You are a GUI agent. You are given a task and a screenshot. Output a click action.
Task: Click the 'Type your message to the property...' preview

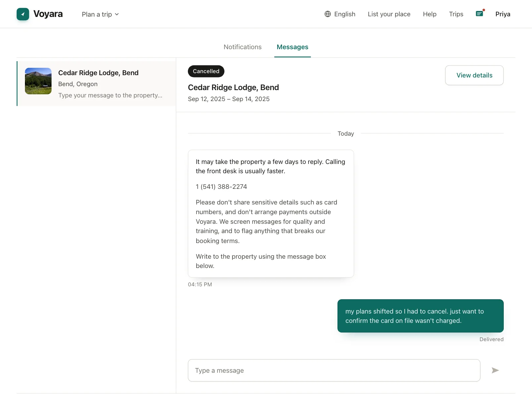pos(110,95)
